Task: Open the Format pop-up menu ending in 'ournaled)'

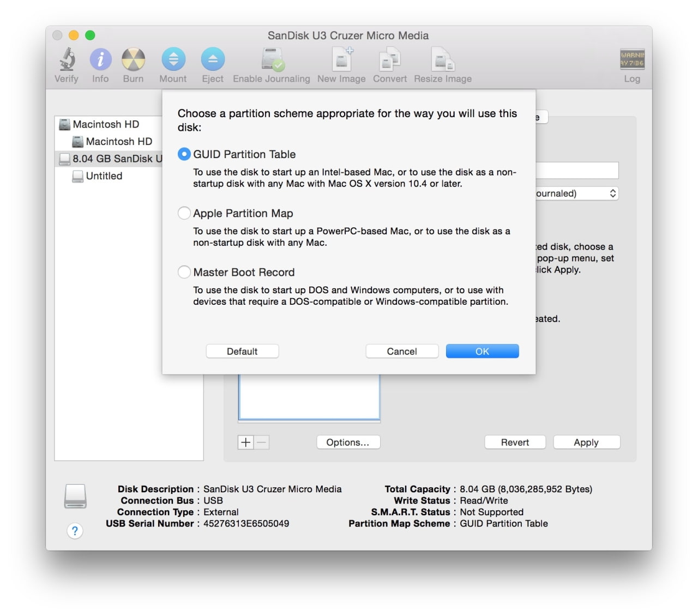Action: [x=577, y=194]
